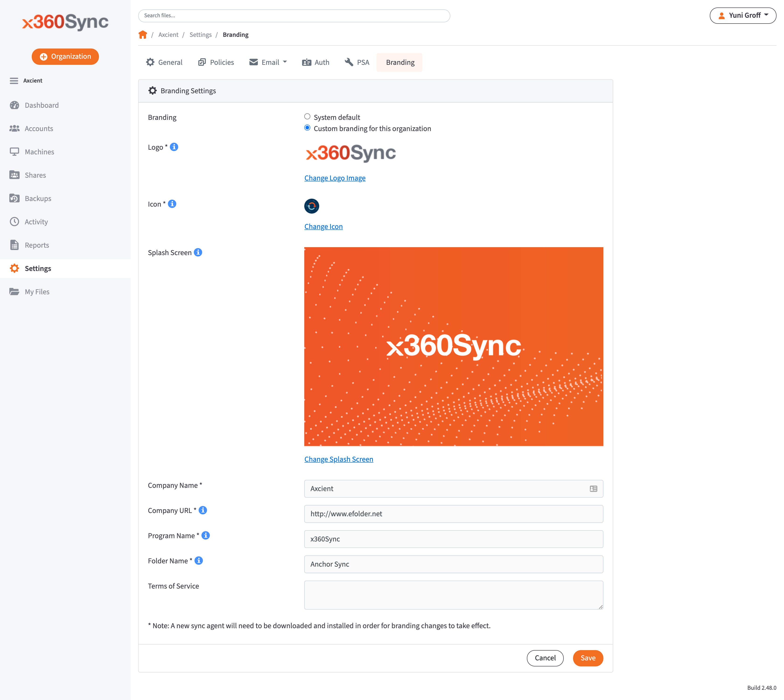The image size is (784, 700).
Task: Click the Change Splash Screen link
Action: pyautogui.click(x=338, y=459)
